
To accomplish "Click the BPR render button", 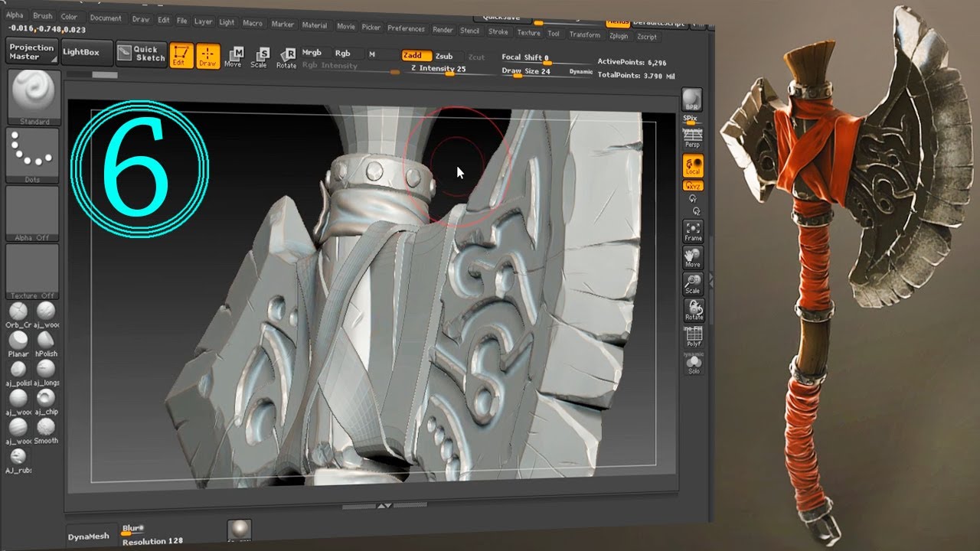I will point(691,100).
